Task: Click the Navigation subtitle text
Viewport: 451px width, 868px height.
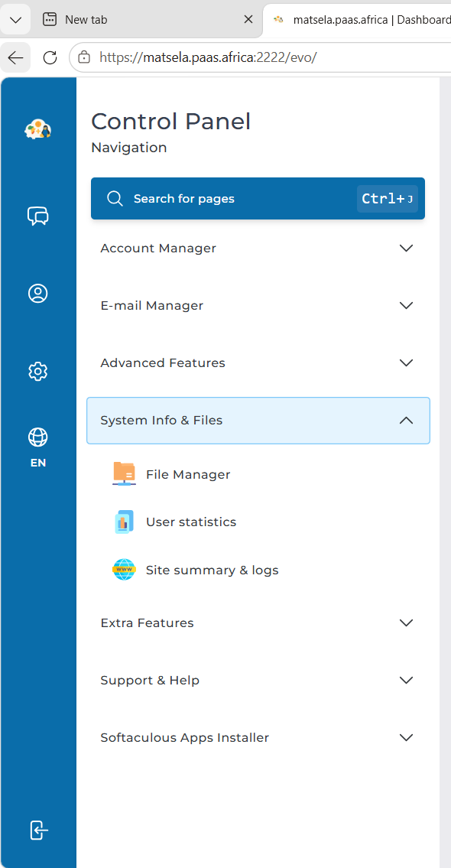Action: (129, 148)
